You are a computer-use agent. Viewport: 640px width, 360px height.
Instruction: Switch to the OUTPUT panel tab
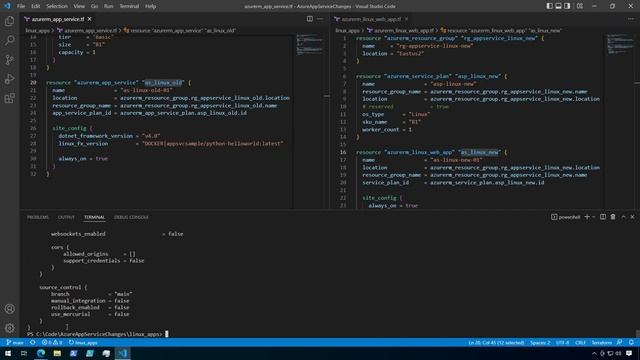coord(66,217)
